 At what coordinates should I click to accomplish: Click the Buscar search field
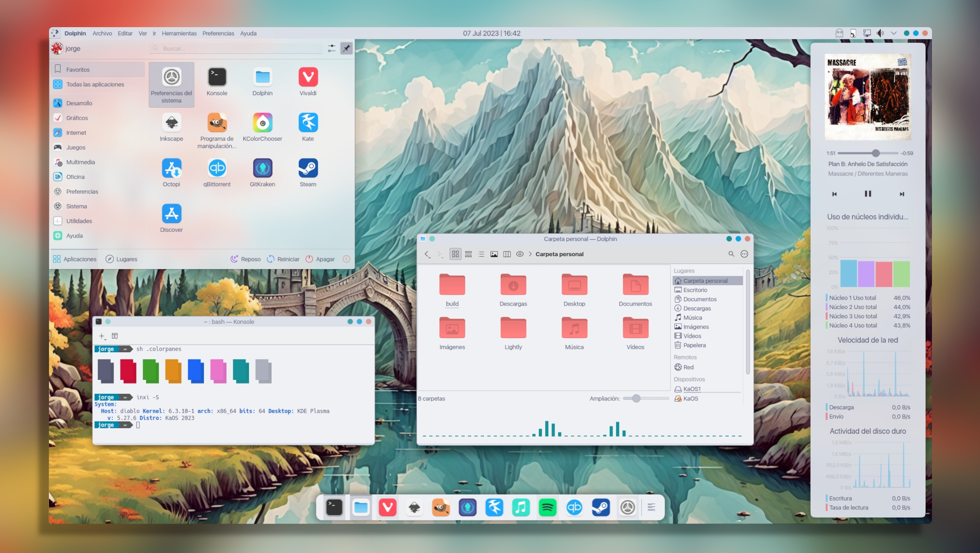238,49
